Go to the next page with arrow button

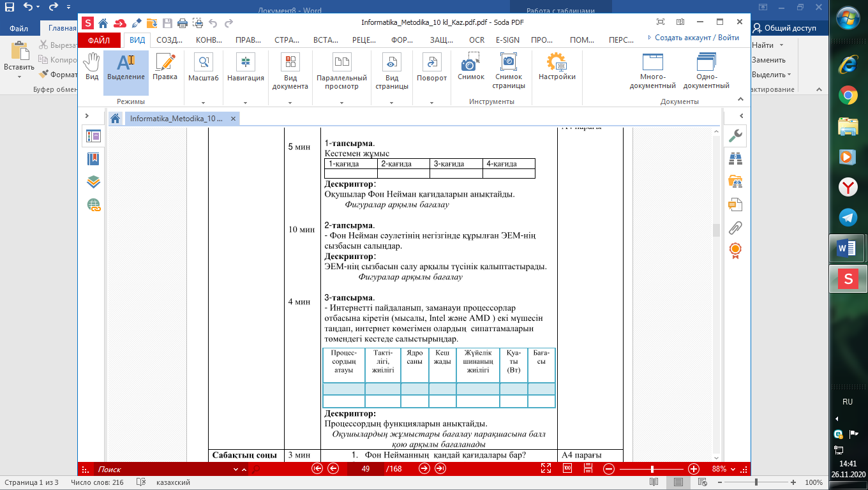[424, 469]
